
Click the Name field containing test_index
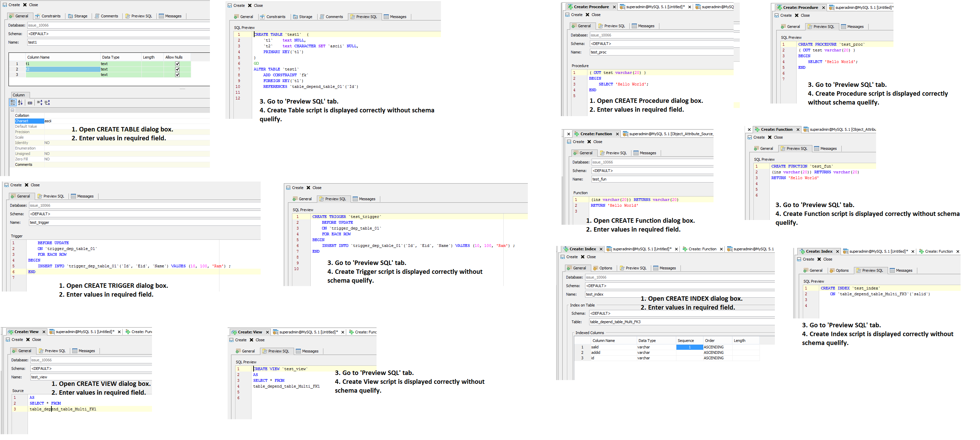pos(680,294)
